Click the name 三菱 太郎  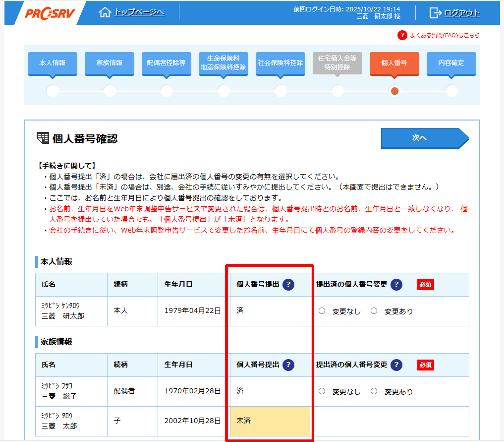(x=59, y=426)
